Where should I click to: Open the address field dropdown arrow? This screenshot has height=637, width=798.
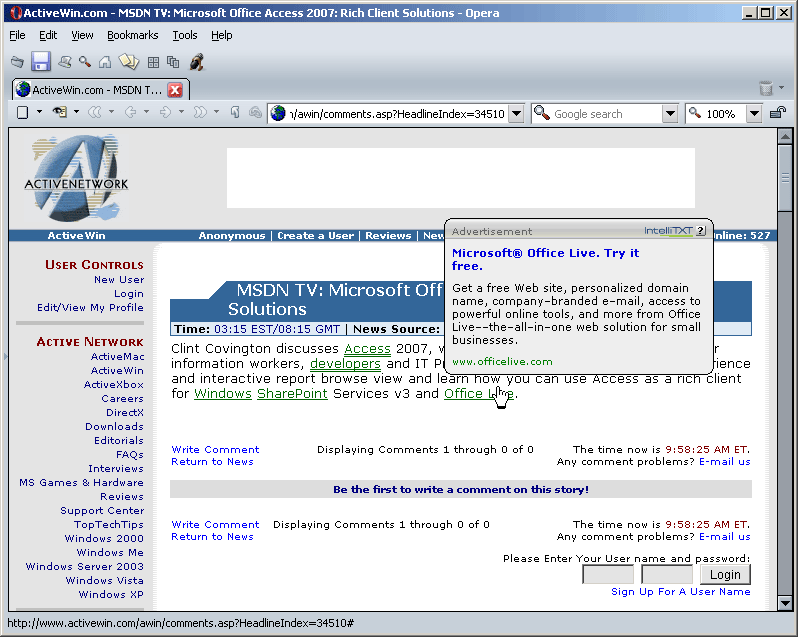(x=517, y=113)
